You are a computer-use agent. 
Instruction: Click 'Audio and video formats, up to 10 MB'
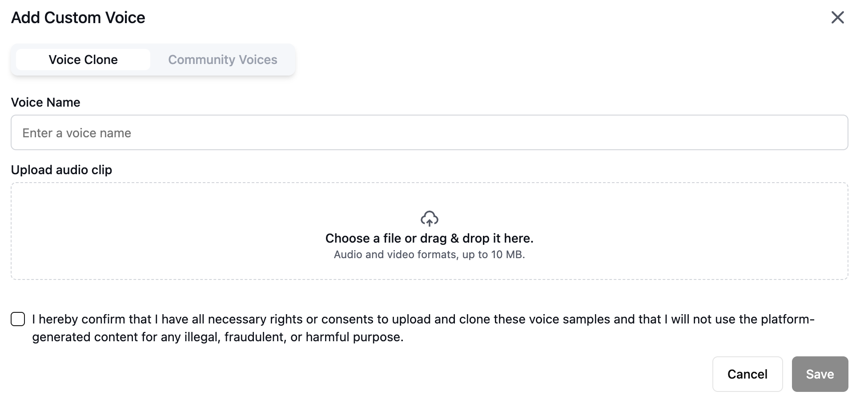(429, 255)
